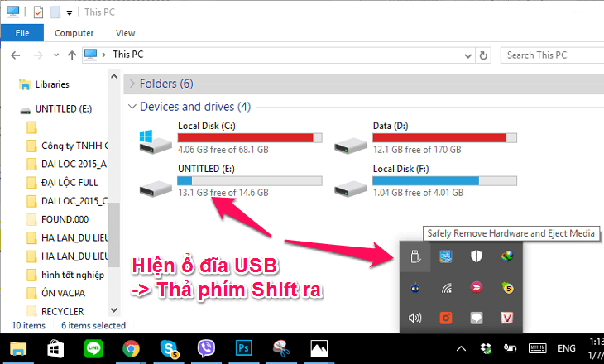Open Snipping Tool from the taskbar
This screenshot has width=604, height=364.
tap(281, 349)
